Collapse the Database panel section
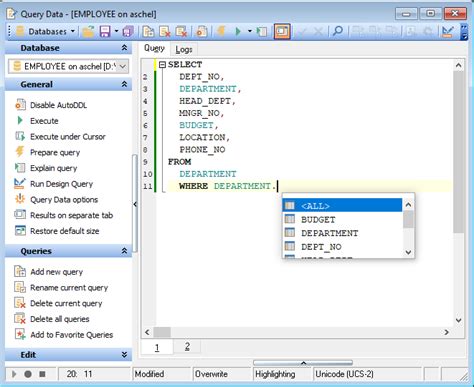Screen dimensions: 474x387 124,48
